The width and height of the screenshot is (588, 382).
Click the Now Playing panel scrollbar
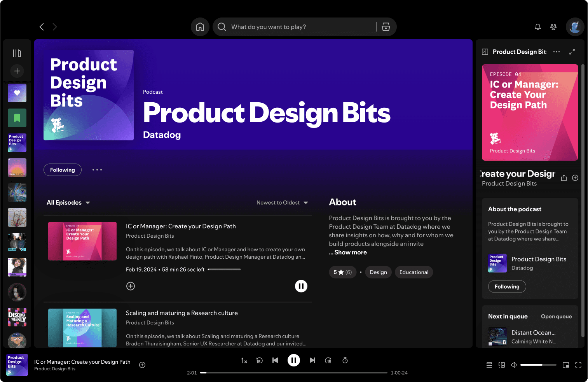pos(583,200)
